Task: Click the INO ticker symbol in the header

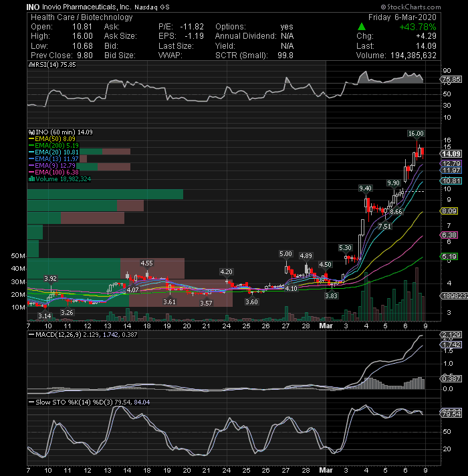Action: click(x=33, y=7)
